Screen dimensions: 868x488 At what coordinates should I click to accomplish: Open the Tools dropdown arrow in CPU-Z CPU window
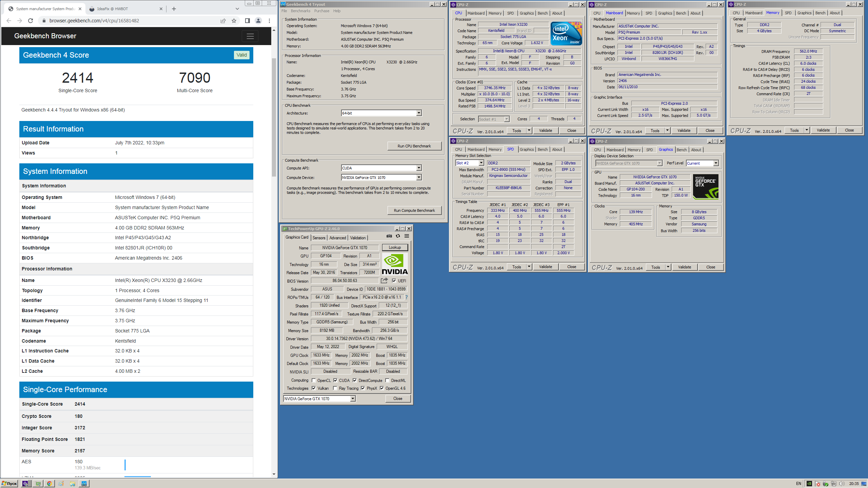(x=529, y=130)
